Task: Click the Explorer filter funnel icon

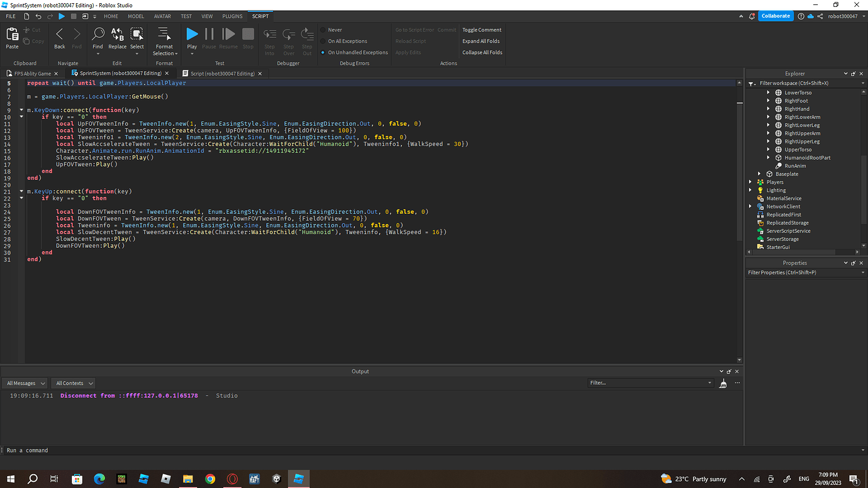Action: pos(751,83)
